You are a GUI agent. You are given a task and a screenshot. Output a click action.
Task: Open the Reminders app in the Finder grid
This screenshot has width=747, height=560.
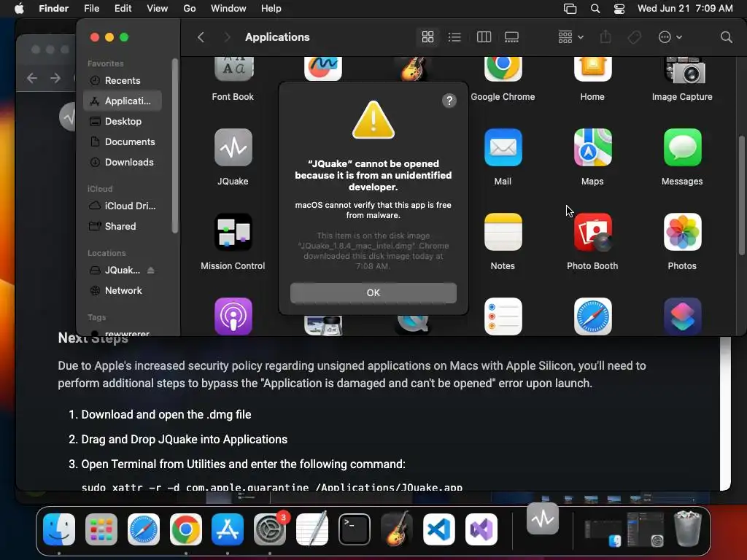[x=503, y=316]
